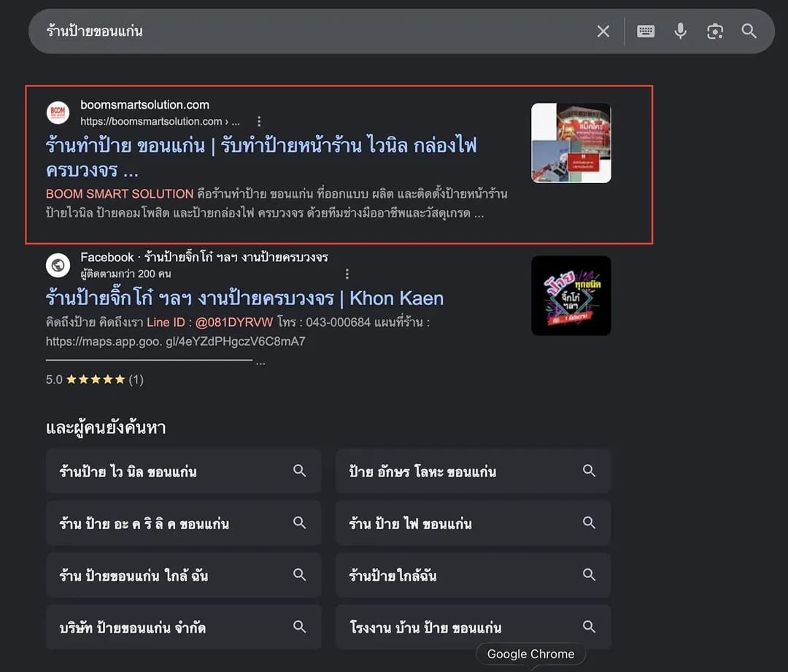Click the boomsmartsolution.com site name
788x672 pixels.
144,105
